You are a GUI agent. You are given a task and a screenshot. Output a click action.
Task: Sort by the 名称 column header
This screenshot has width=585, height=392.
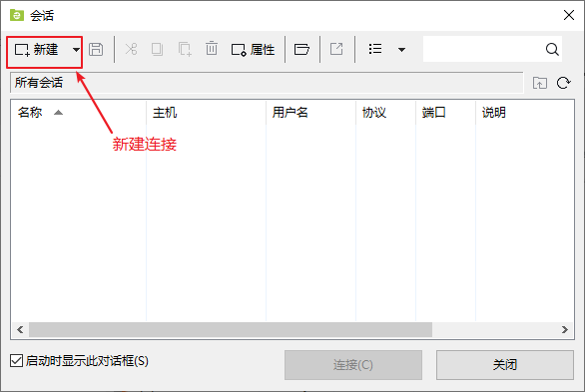click(x=78, y=112)
